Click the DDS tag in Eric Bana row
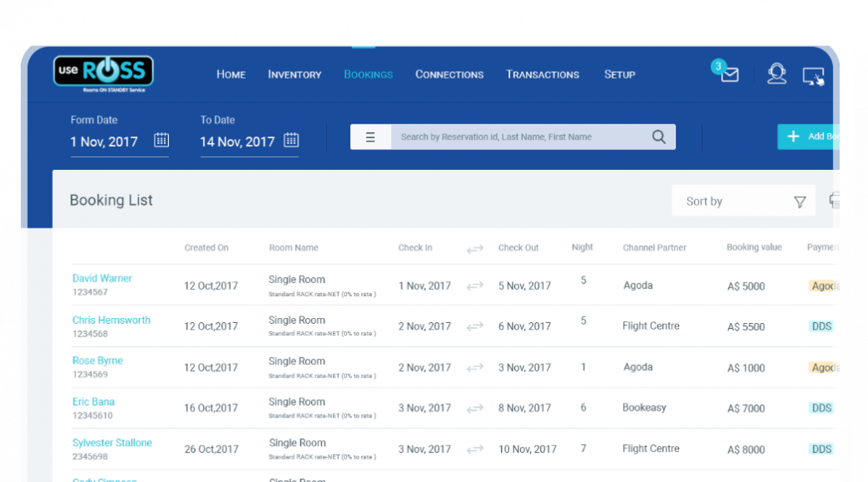The height and width of the screenshot is (482, 868). click(x=821, y=408)
